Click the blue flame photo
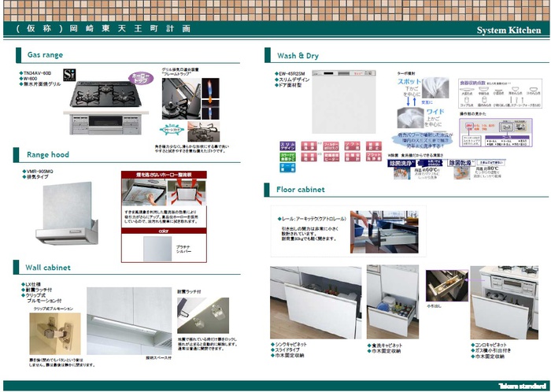The width and height of the screenshot is (551, 392). coord(210,98)
